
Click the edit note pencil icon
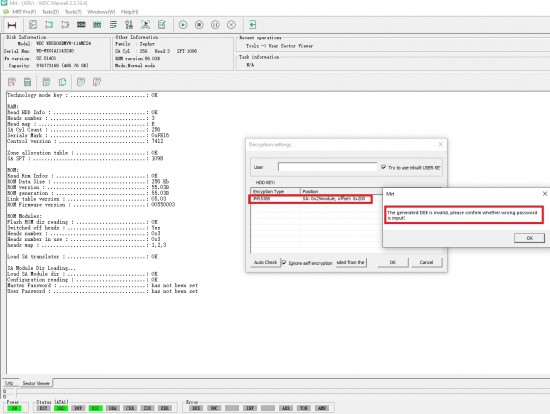click(x=162, y=25)
